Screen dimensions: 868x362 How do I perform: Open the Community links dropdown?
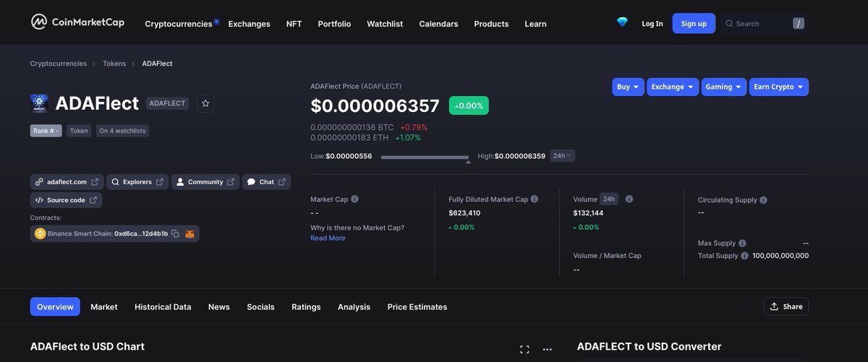[x=205, y=182]
